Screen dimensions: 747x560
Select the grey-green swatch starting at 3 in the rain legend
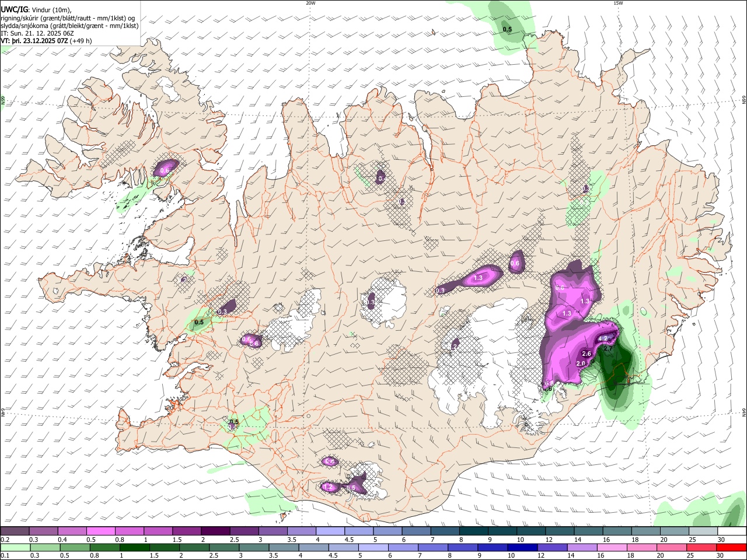pos(254,547)
